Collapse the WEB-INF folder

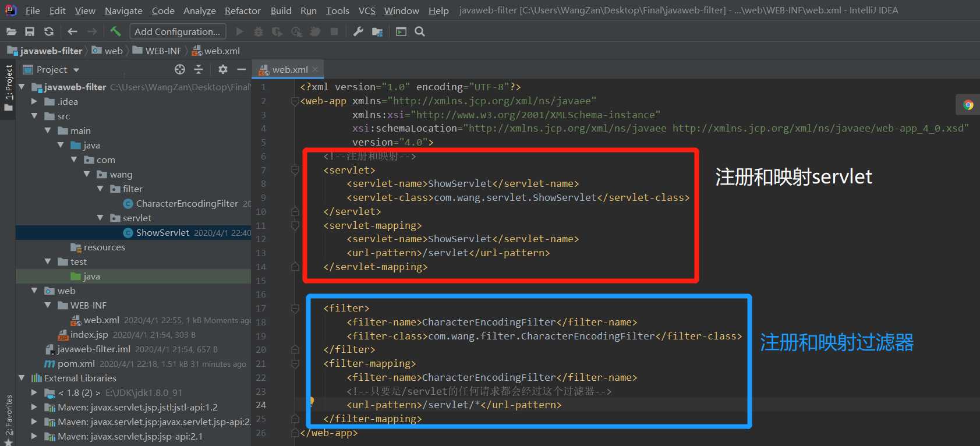pos(48,305)
